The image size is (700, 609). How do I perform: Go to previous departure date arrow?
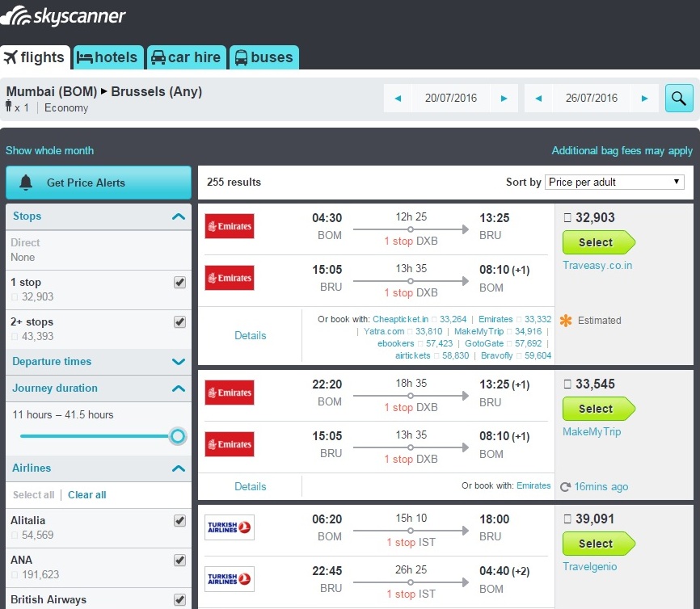398,99
